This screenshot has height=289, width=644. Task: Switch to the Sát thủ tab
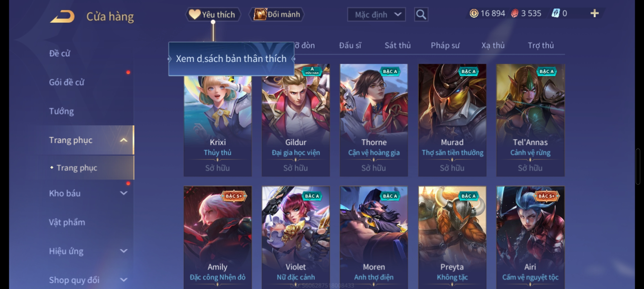point(397,45)
